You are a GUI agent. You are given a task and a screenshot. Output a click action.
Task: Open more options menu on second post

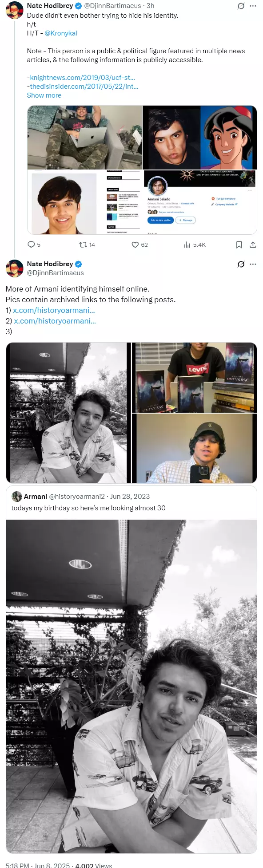[253, 264]
